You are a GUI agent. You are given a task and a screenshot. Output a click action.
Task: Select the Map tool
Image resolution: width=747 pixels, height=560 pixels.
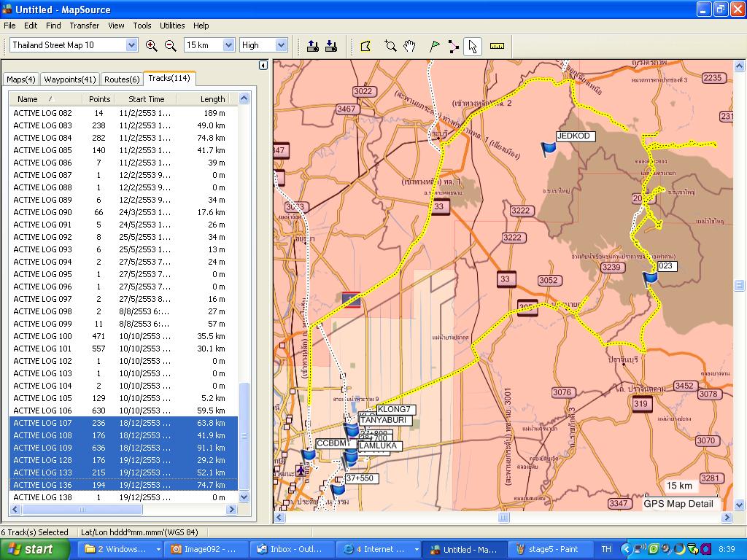click(366, 46)
